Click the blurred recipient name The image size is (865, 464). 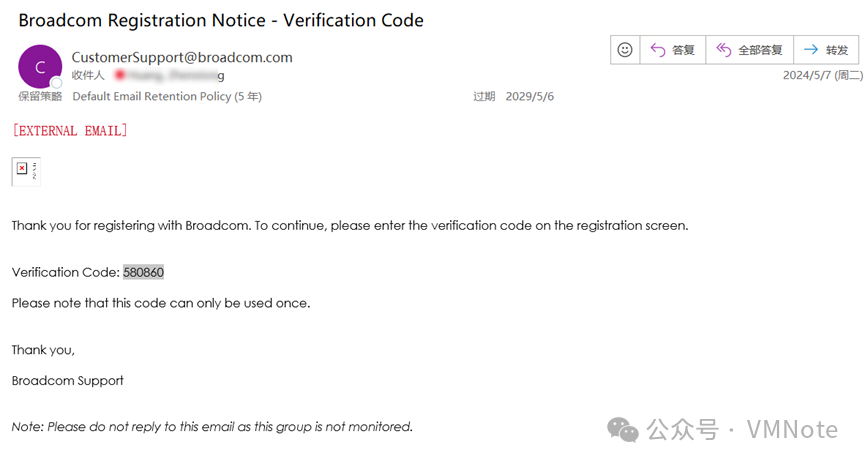point(168,75)
